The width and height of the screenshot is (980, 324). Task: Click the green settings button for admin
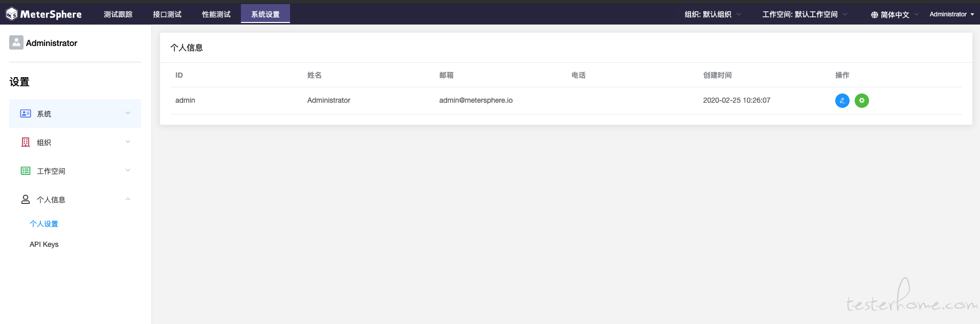[861, 101]
